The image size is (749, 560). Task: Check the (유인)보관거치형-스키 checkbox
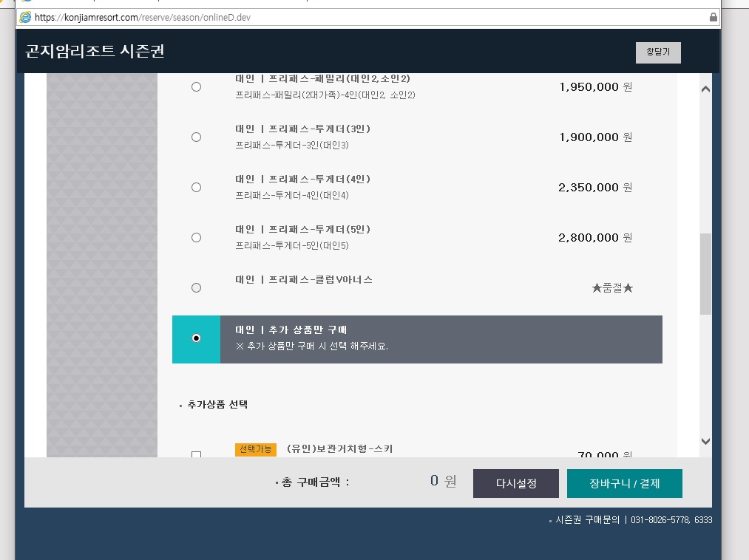tap(197, 454)
